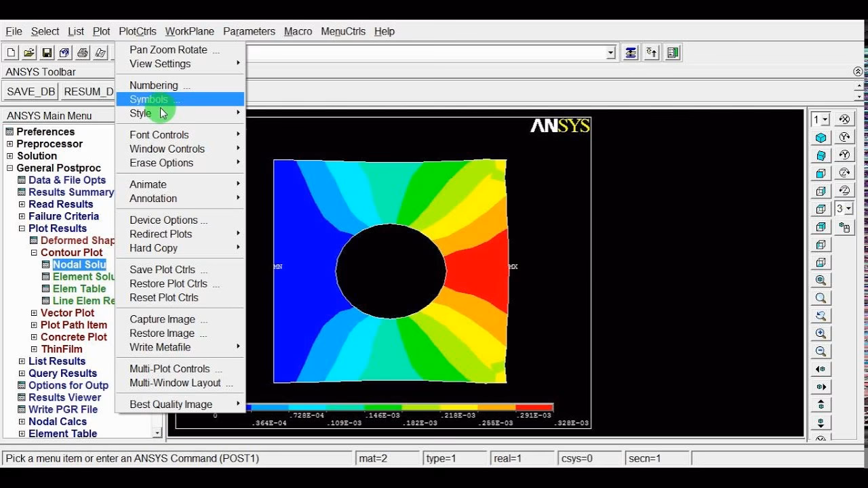
Task: Select Elem Table under Contour Plot
Action: pos(79,289)
